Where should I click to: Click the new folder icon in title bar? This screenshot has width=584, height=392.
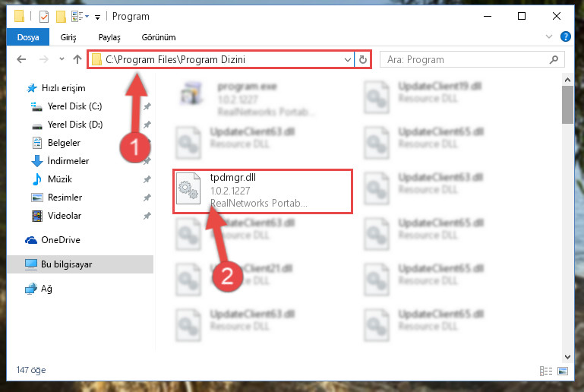click(61, 17)
